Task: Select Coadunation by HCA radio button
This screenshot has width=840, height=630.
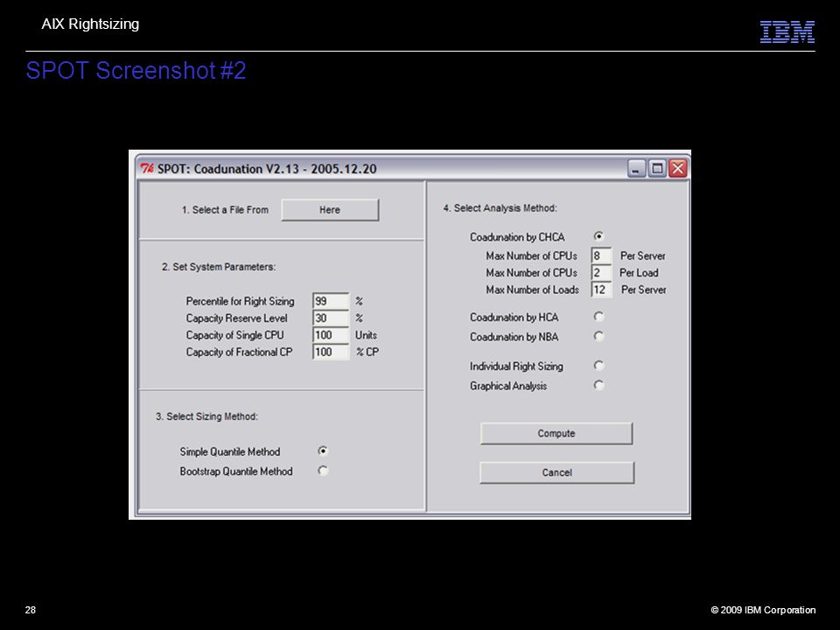Action: (598, 317)
